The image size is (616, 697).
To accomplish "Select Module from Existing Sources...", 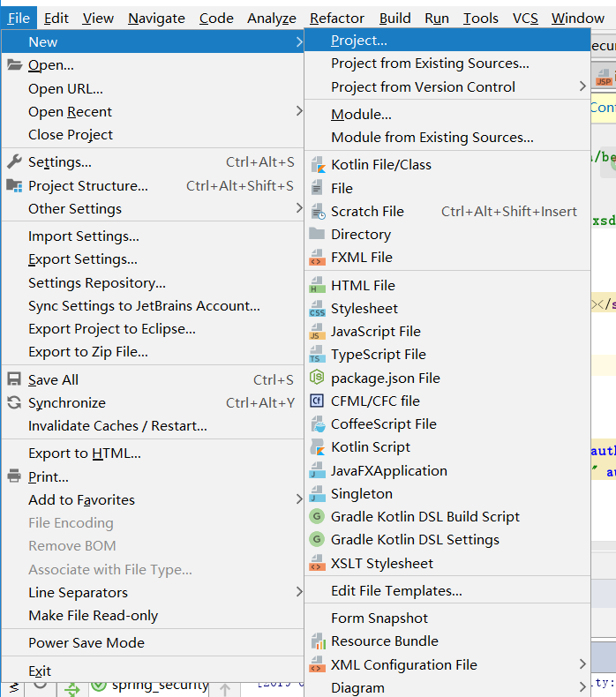I will 447,138.
